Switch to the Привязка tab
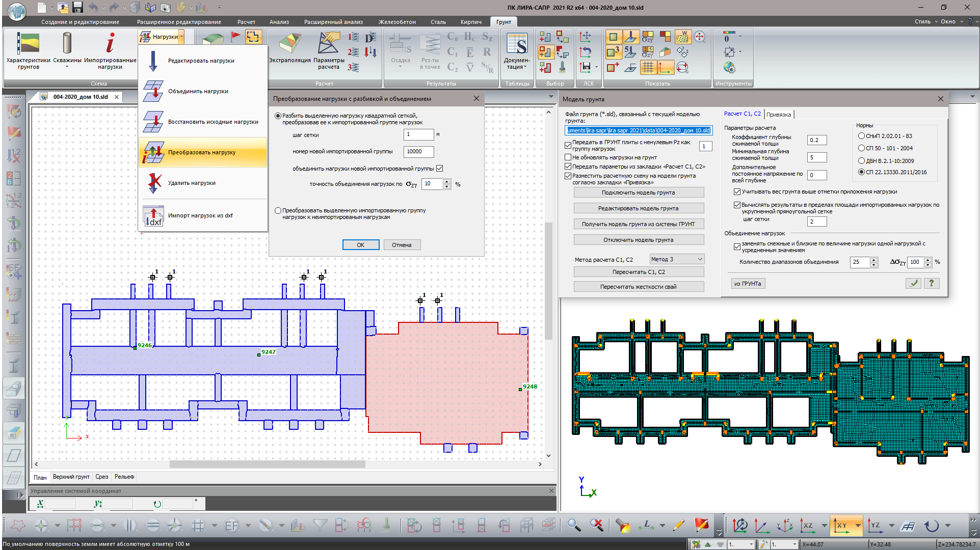 pyautogui.click(x=778, y=115)
